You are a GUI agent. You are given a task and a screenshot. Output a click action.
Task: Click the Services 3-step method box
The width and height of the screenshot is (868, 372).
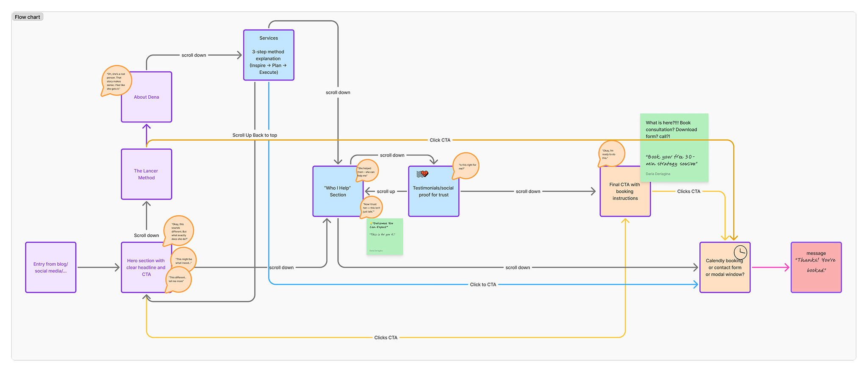click(x=269, y=55)
